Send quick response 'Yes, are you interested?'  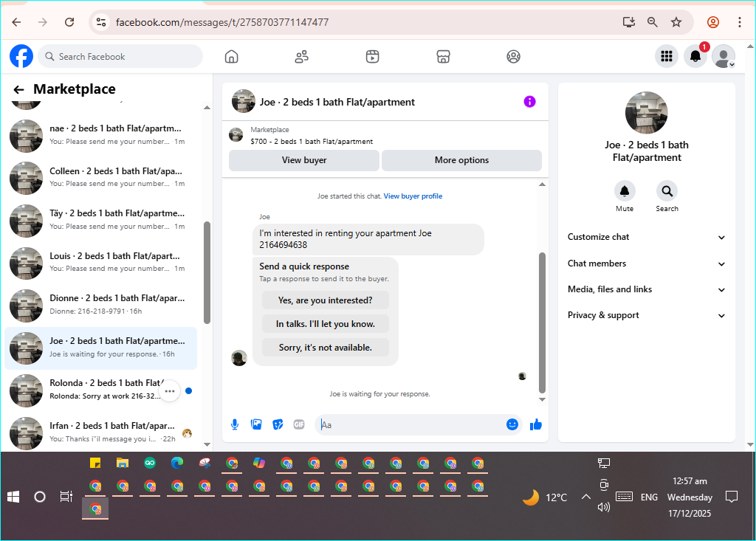coord(326,300)
